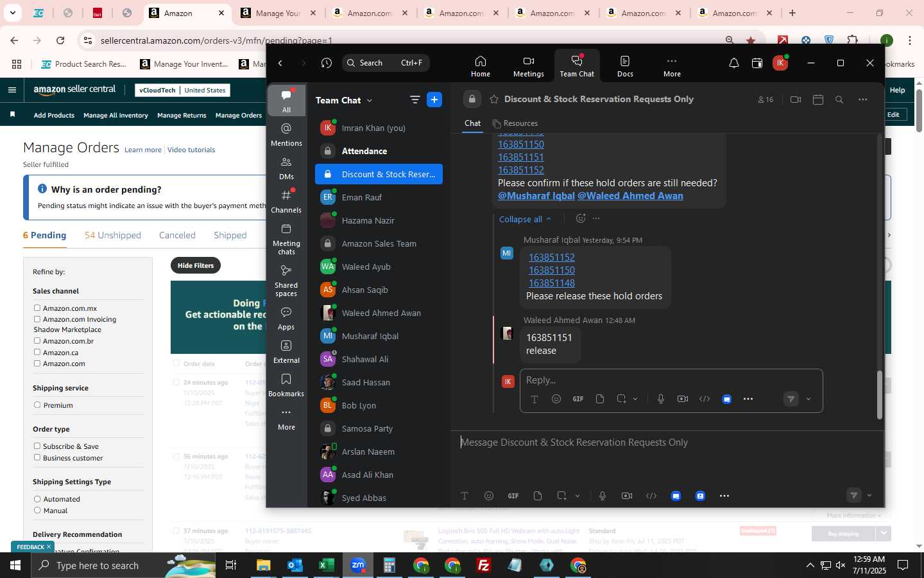Start video meeting from channel header
Screen dimensions: 924x578
pyautogui.click(x=796, y=100)
